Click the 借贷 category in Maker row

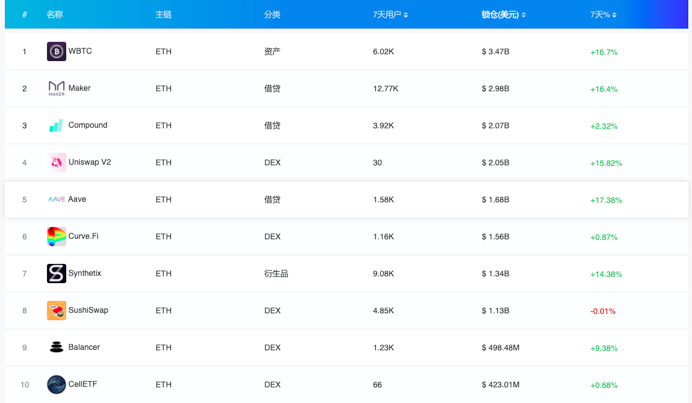(x=272, y=89)
